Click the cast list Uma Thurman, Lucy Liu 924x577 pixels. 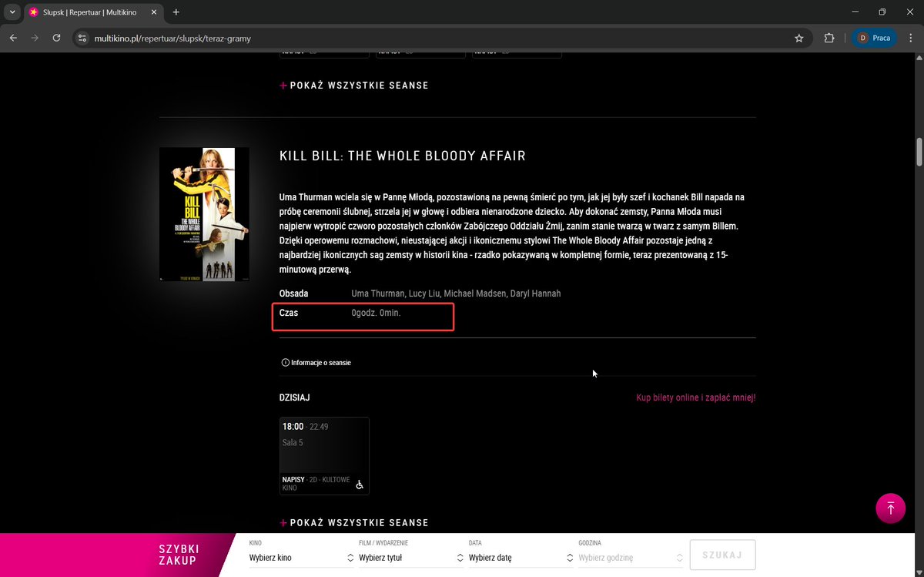coord(456,294)
